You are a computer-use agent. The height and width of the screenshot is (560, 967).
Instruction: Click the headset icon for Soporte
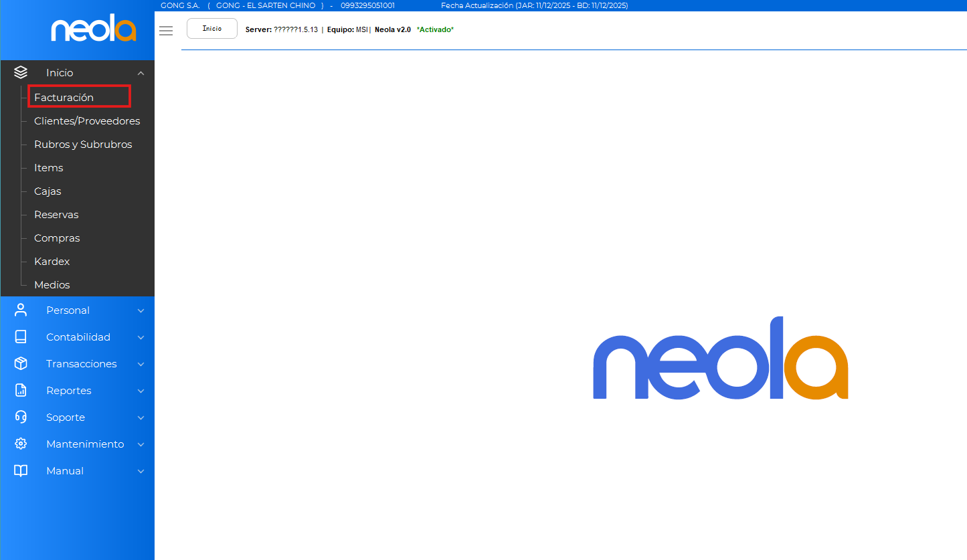[21, 417]
